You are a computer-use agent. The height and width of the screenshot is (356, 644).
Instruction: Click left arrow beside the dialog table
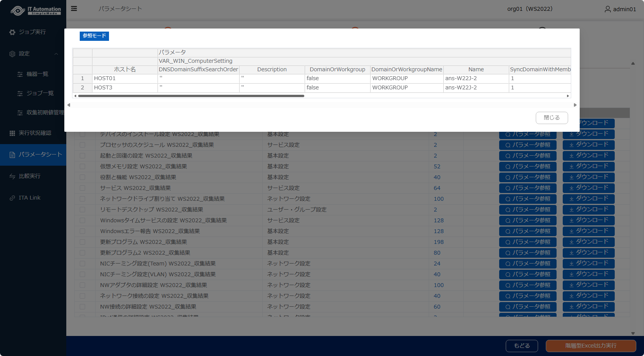(69, 105)
